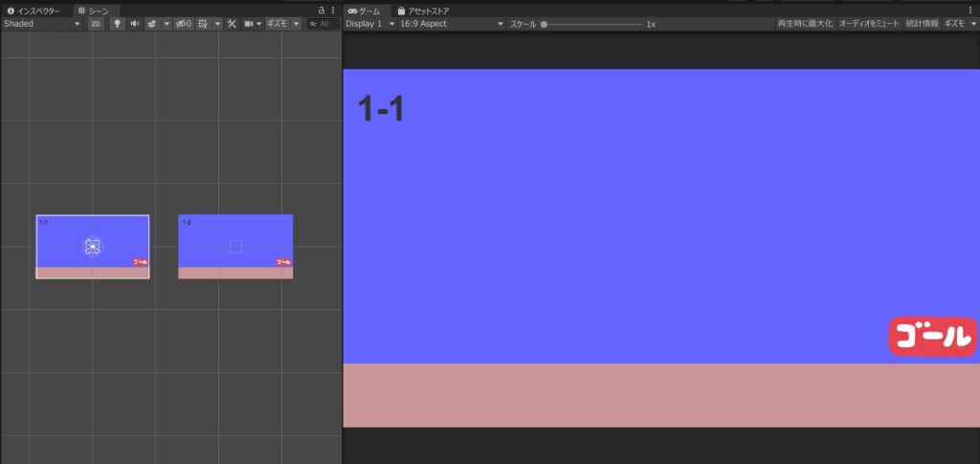Click ゴール sign in Scene stage 1-2
The height and width of the screenshot is (464, 980).
283,262
